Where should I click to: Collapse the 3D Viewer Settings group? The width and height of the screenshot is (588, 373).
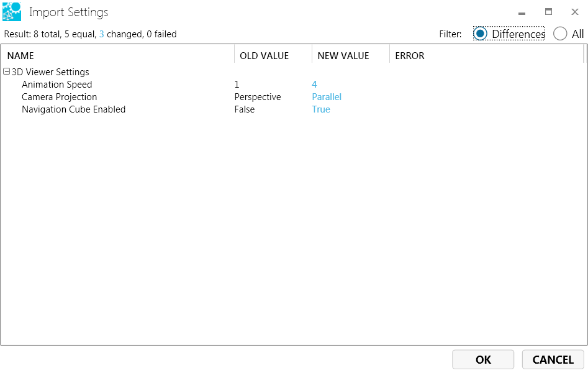(x=7, y=72)
